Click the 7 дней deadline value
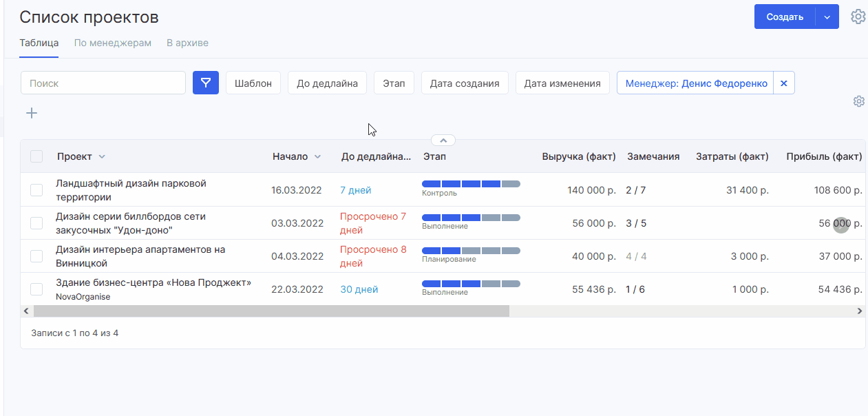The height and width of the screenshot is (416, 868). pyautogui.click(x=356, y=190)
